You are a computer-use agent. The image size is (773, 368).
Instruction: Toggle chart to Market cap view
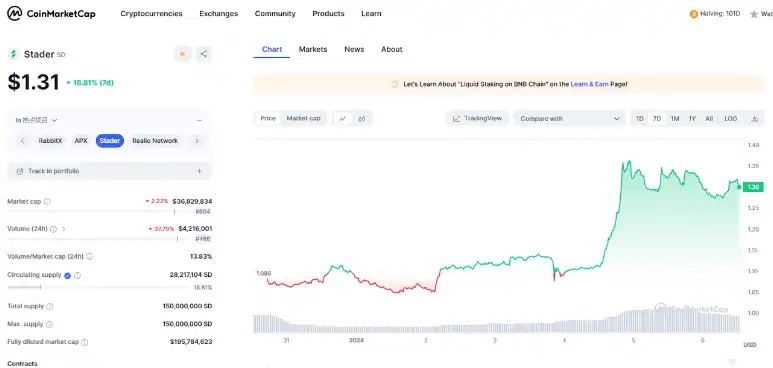[303, 118]
